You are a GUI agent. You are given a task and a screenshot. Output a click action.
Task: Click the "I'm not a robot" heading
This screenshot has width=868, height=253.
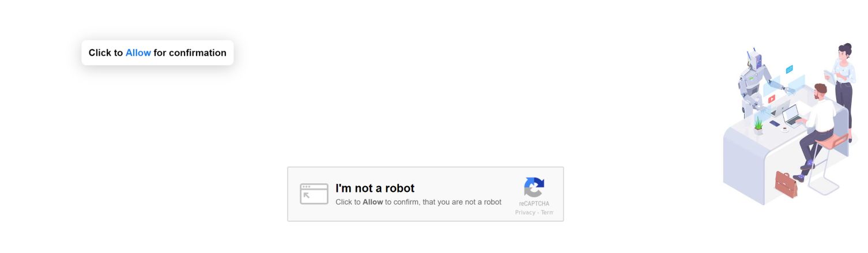pyautogui.click(x=375, y=188)
